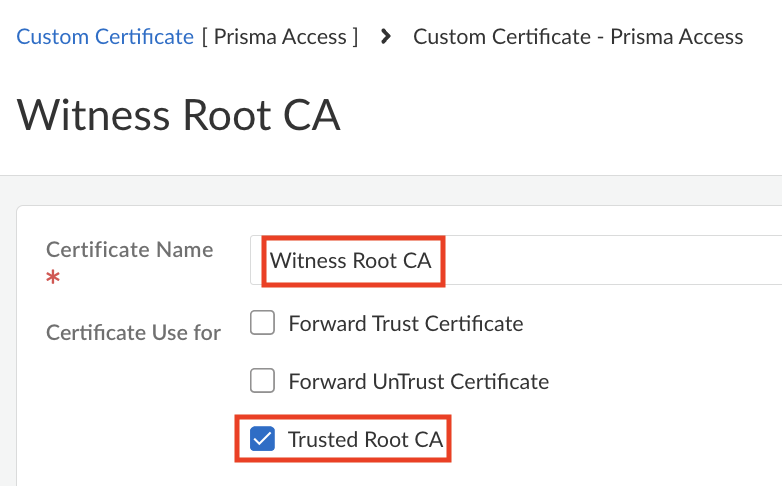Screen dimensions: 782x486
Task: Click the Witness Root CA page heading
Action: [x=179, y=116]
